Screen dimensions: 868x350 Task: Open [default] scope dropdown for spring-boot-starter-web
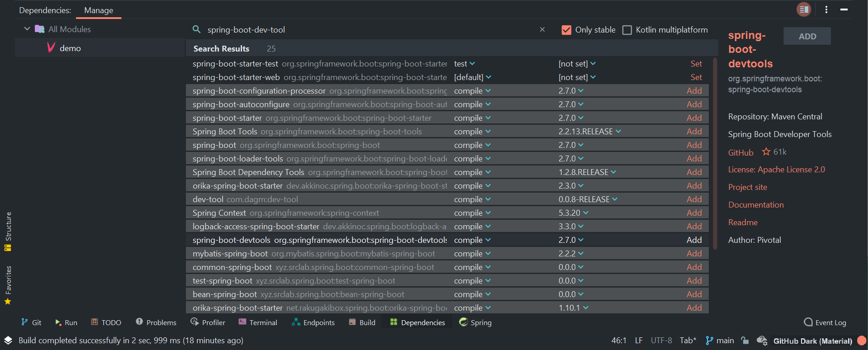[x=473, y=77]
